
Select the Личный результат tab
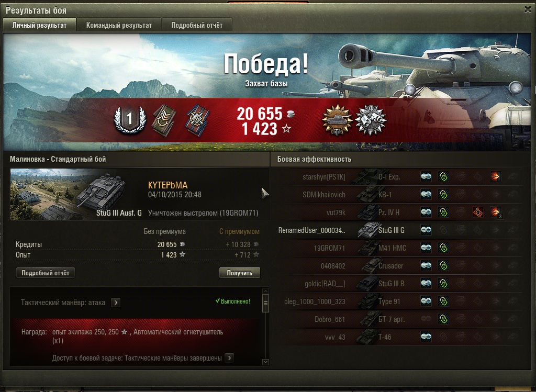point(39,25)
